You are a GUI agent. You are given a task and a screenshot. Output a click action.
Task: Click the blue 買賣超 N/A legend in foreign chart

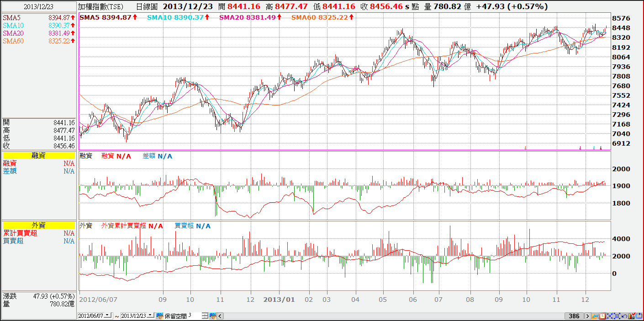[193, 226]
